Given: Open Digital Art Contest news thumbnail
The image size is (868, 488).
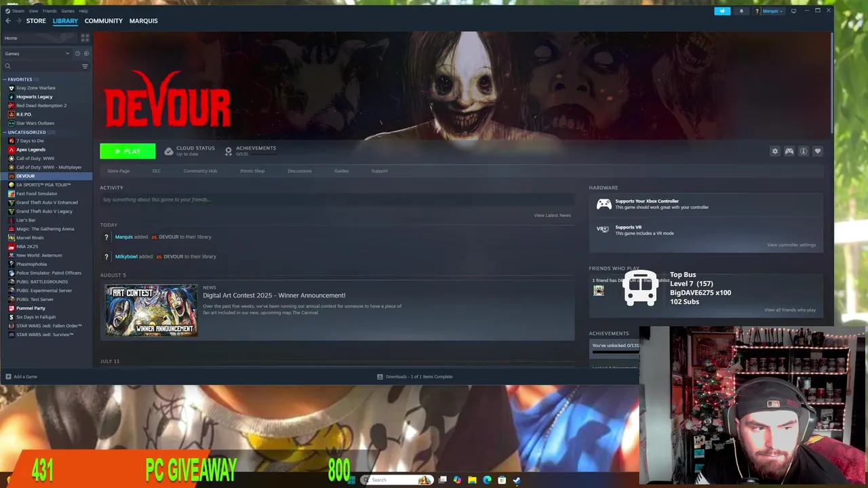Looking at the screenshot, I should (151, 310).
